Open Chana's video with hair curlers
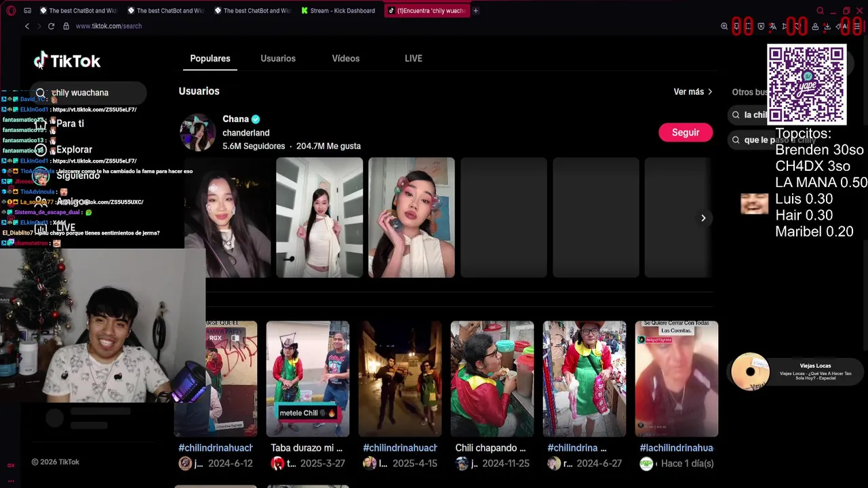This screenshot has width=868, height=488. tap(412, 218)
